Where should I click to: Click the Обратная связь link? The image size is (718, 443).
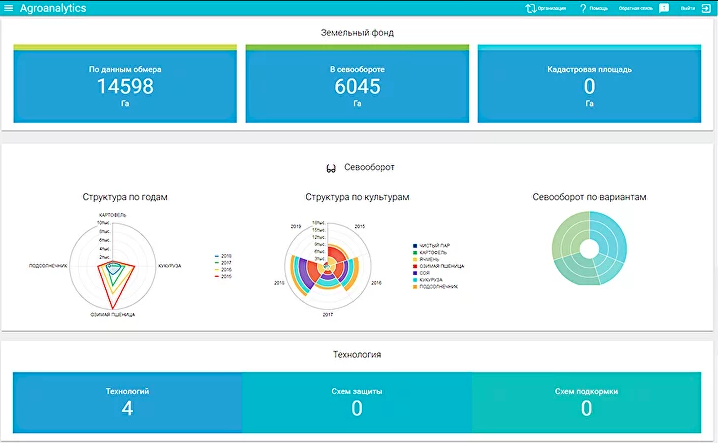tap(636, 8)
